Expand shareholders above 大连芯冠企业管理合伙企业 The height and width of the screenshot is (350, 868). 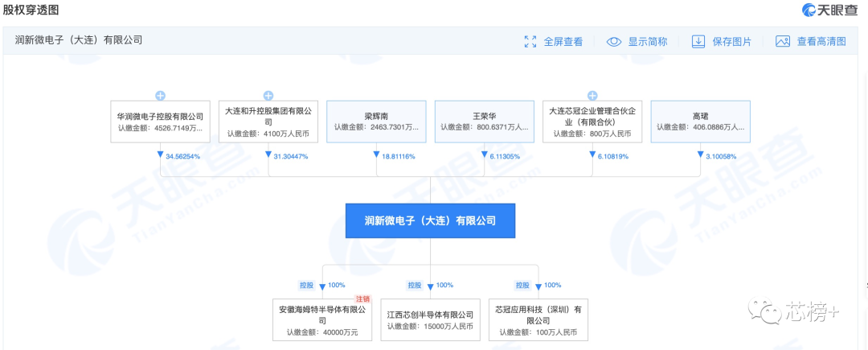592,96
